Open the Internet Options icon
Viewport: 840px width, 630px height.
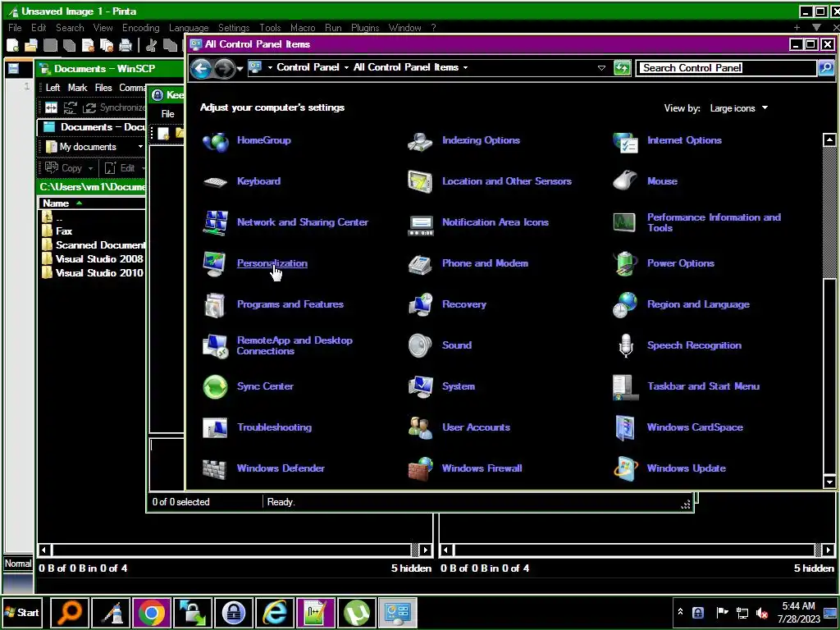coord(625,143)
